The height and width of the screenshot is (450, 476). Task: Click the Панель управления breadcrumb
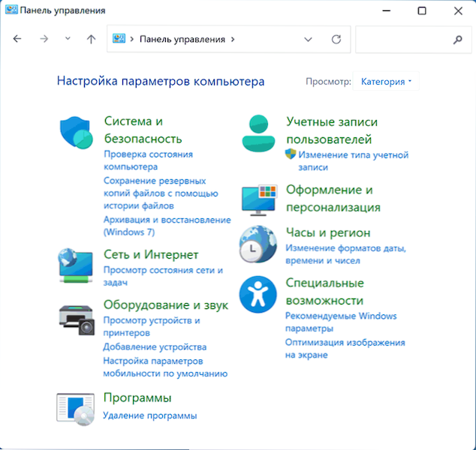click(182, 40)
